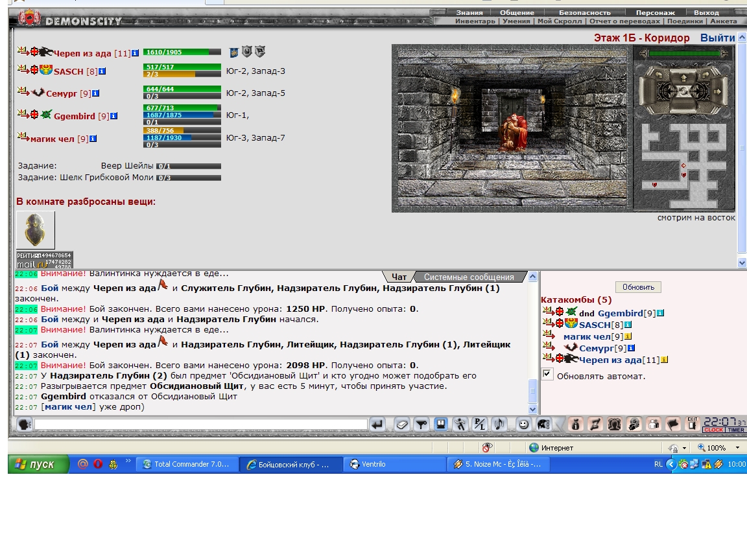Turn right with curved upper-right arrow
Image resolution: width=747 pixels, height=560 pixels.
click(707, 75)
